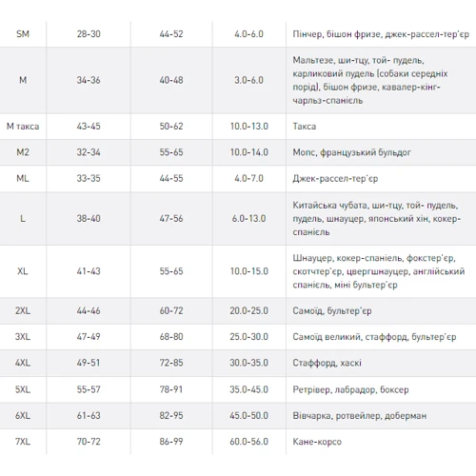Click the 72-85 girth value
The height and width of the screenshot is (476, 476).
click(171, 363)
